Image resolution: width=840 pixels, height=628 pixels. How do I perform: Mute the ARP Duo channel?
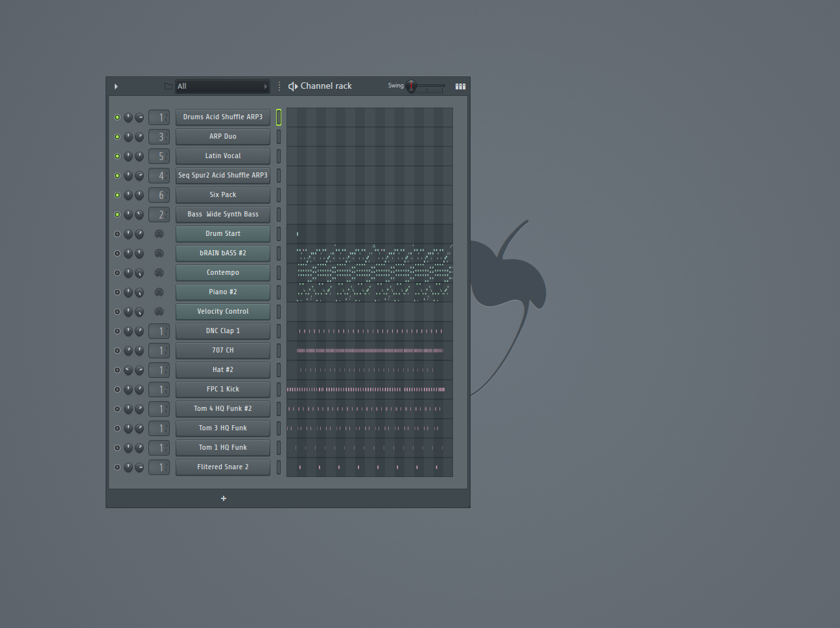point(117,137)
